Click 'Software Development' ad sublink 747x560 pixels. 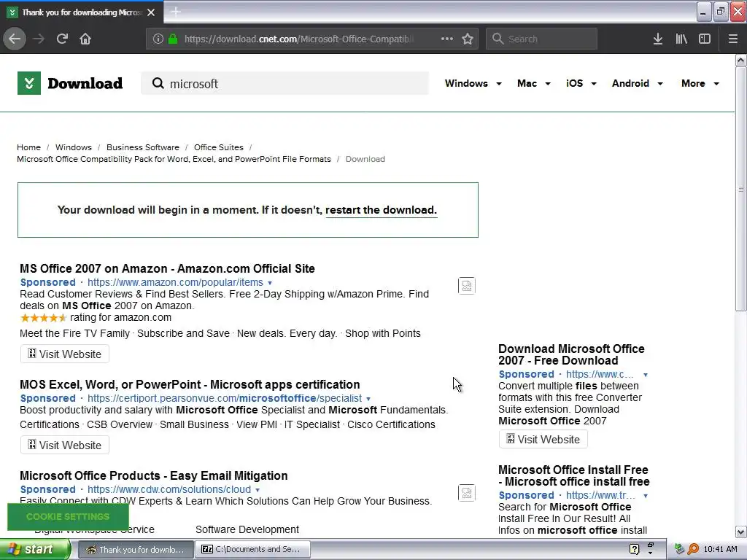coord(247,529)
